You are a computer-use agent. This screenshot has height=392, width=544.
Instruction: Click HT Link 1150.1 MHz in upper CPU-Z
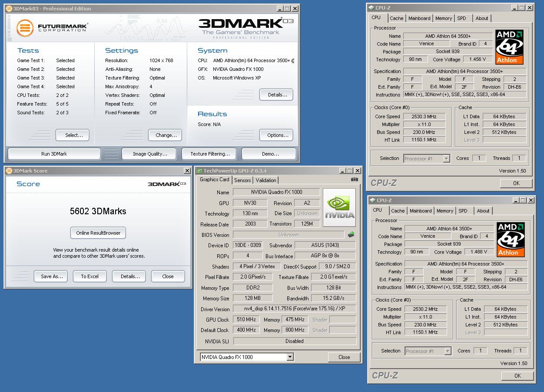[424, 140]
